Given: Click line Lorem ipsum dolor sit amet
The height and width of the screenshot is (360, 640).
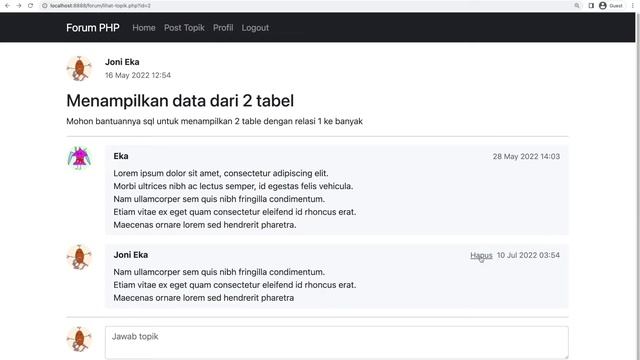Looking at the screenshot, I should [221, 173].
